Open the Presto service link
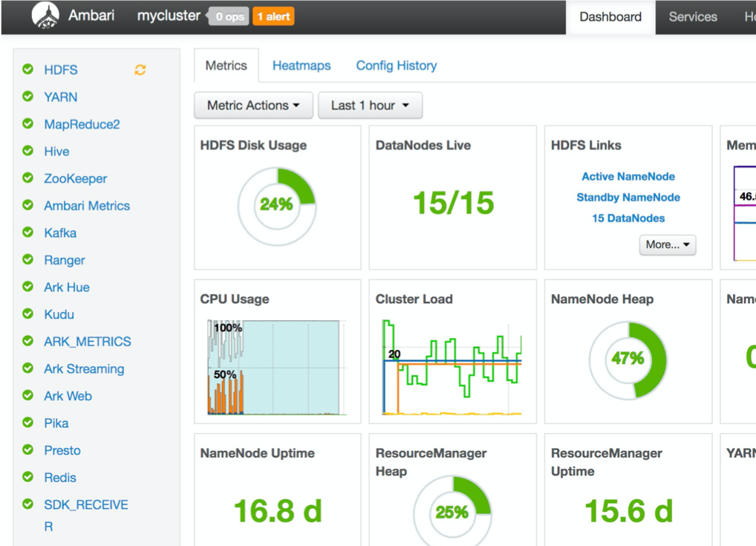 pyautogui.click(x=62, y=450)
